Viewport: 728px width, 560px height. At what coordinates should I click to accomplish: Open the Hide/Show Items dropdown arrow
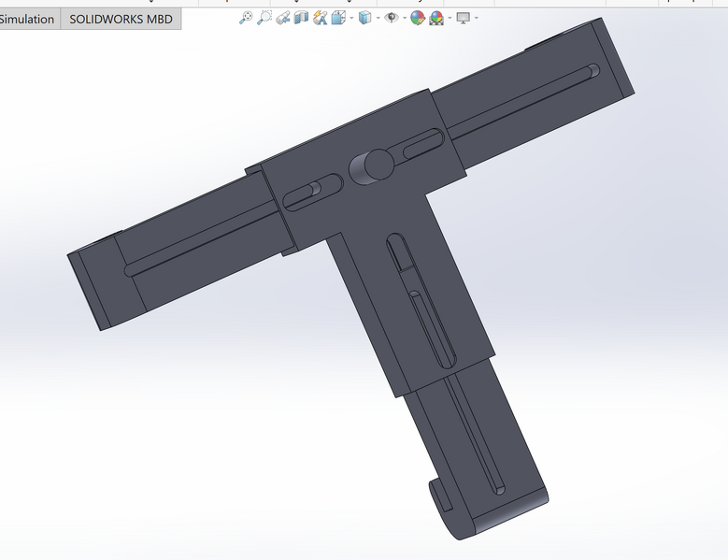(403, 18)
